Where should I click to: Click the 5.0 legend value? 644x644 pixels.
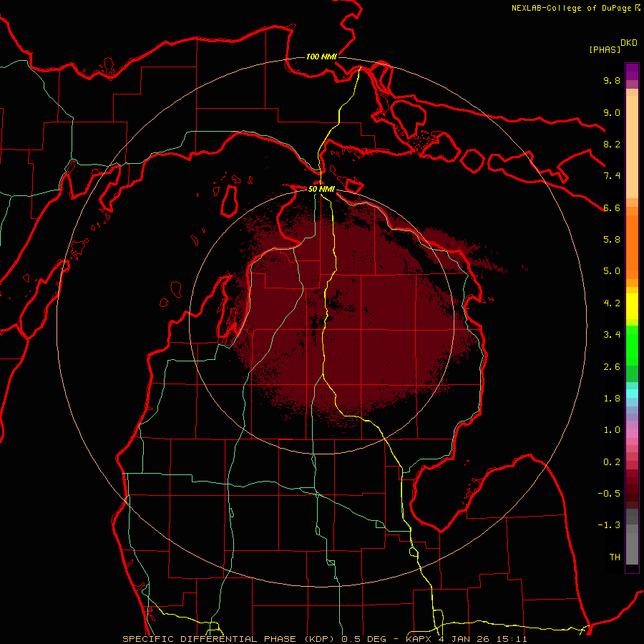click(612, 271)
